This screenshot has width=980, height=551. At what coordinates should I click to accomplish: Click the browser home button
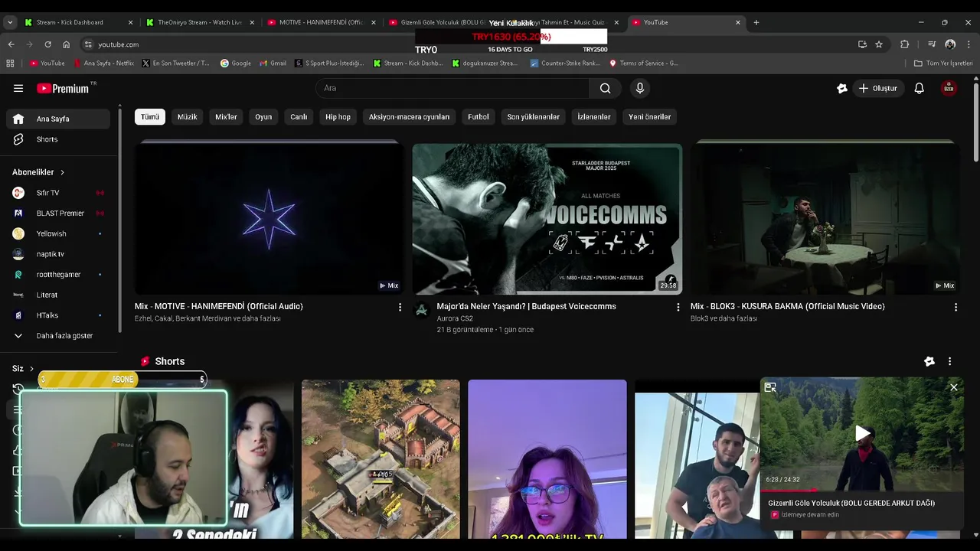pyautogui.click(x=66, y=44)
